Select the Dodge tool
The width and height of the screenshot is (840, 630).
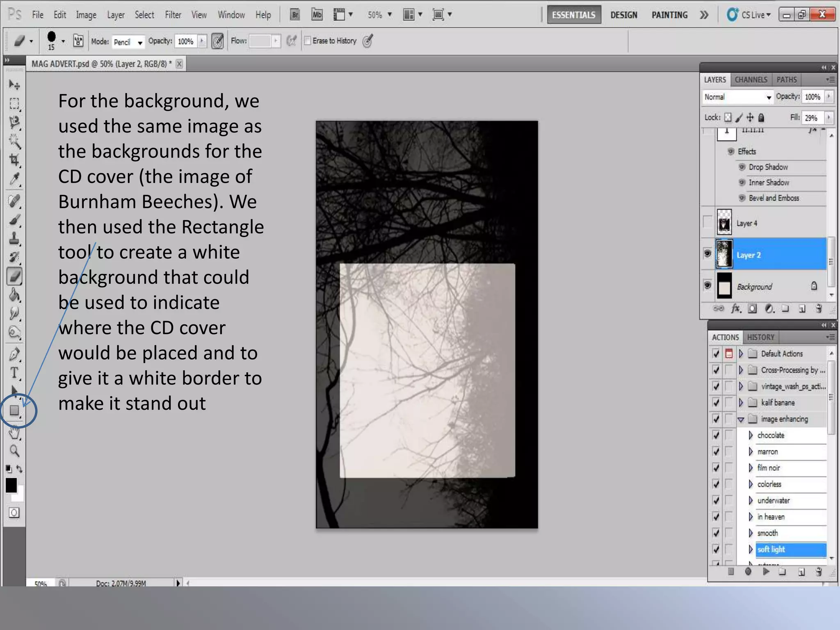tap(14, 332)
